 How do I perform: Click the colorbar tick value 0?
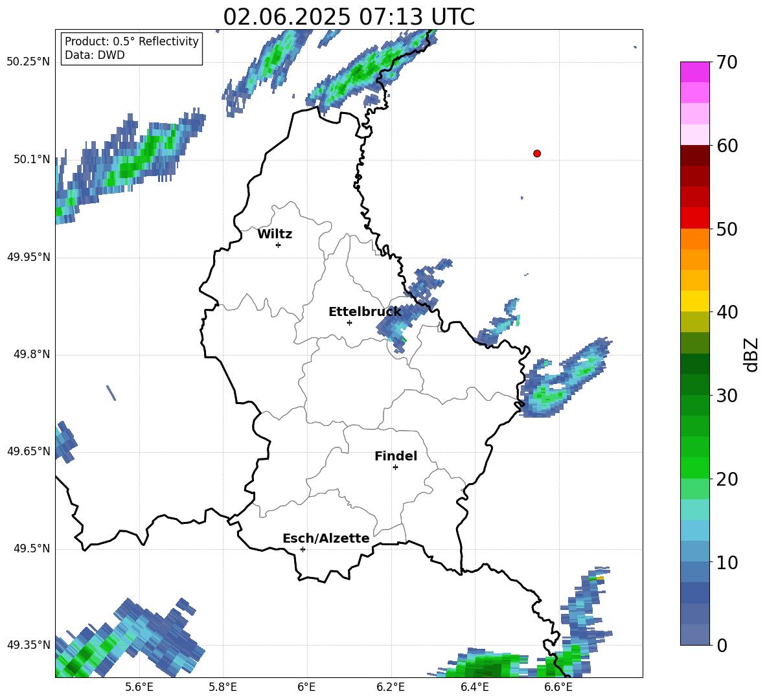(722, 645)
